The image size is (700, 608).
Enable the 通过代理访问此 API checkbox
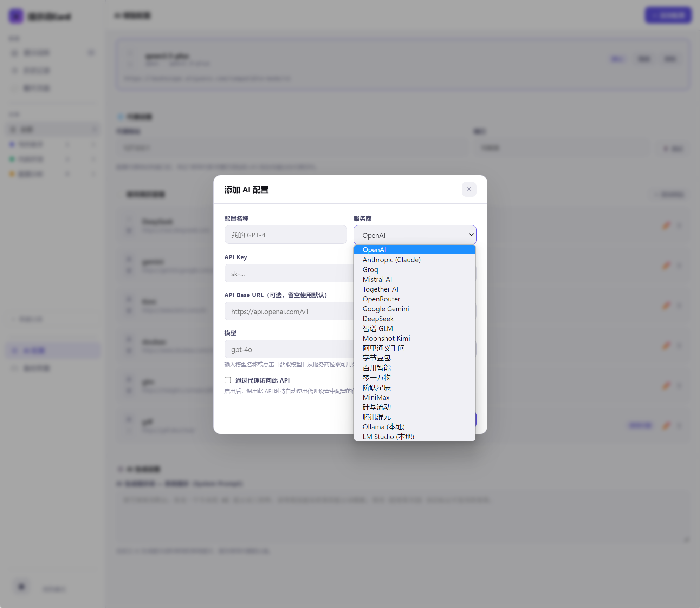(228, 380)
